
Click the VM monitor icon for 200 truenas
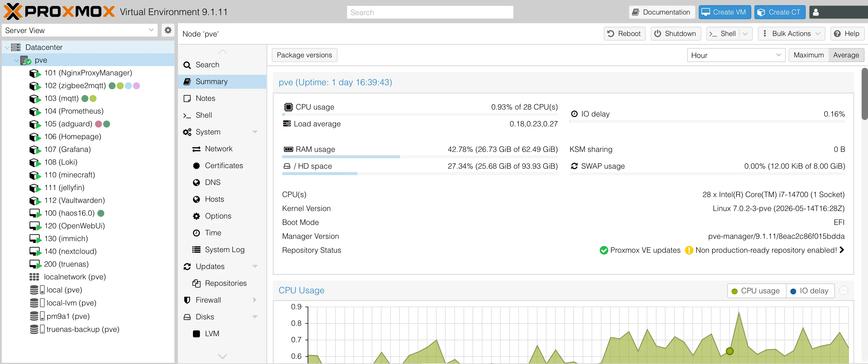coord(35,264)
